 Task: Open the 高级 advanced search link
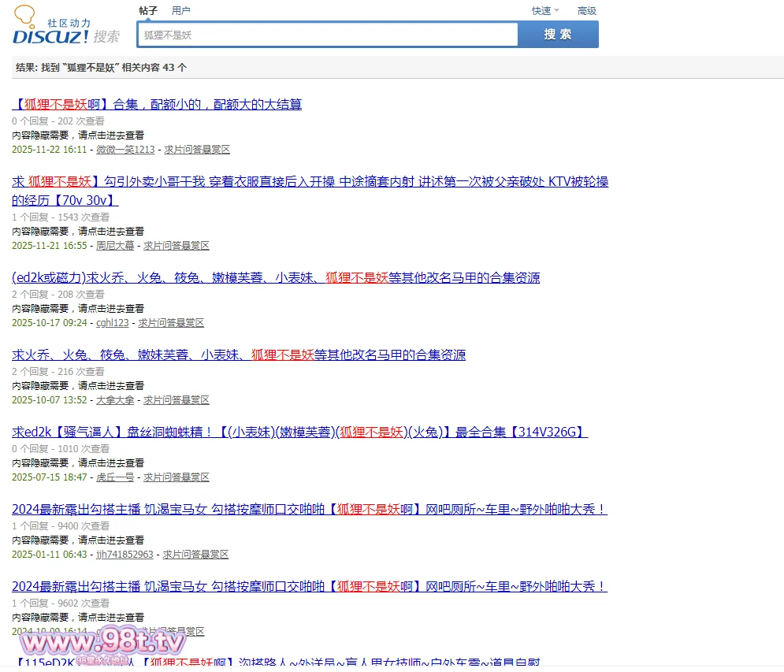587,11
